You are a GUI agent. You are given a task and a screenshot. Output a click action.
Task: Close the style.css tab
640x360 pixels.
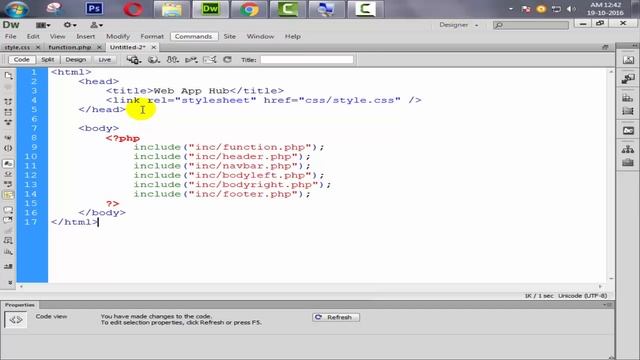(x=38, y=47)
